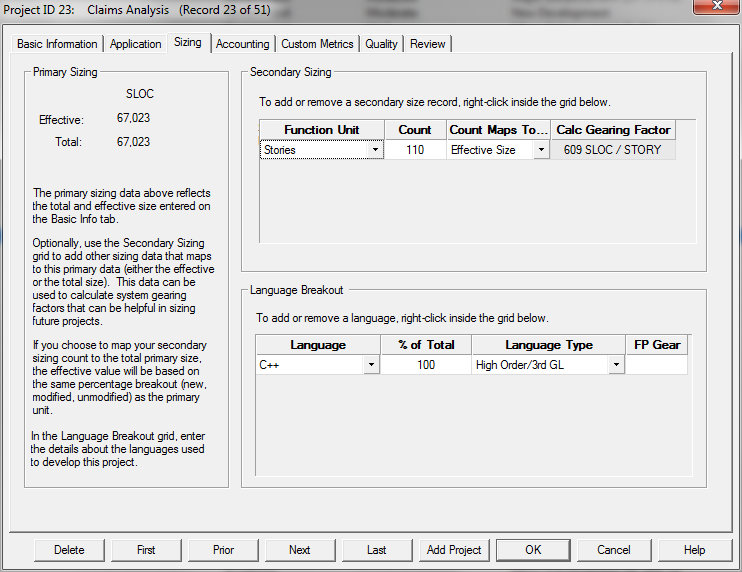Click the Effective 67,023 value

tap(133, 118)
